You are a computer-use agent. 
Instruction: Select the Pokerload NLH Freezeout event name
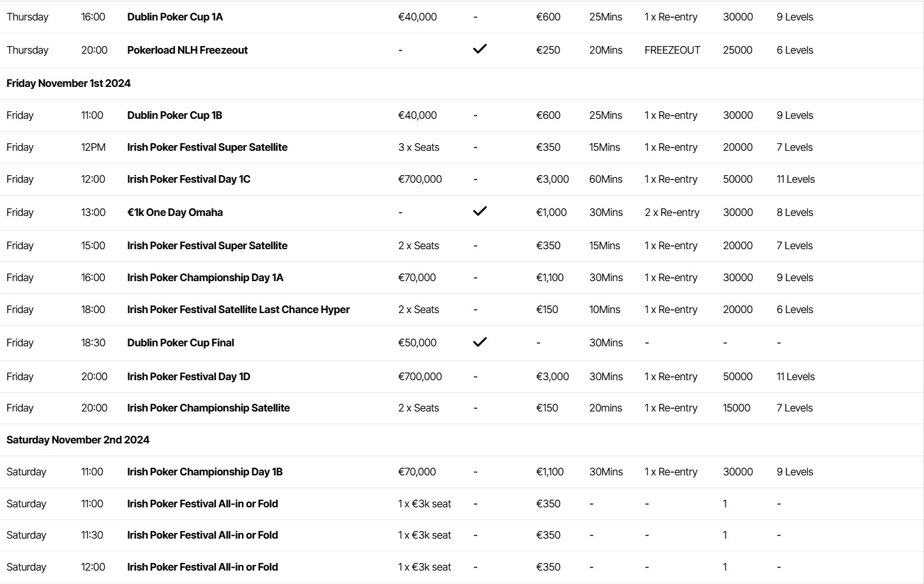point(187,50)
